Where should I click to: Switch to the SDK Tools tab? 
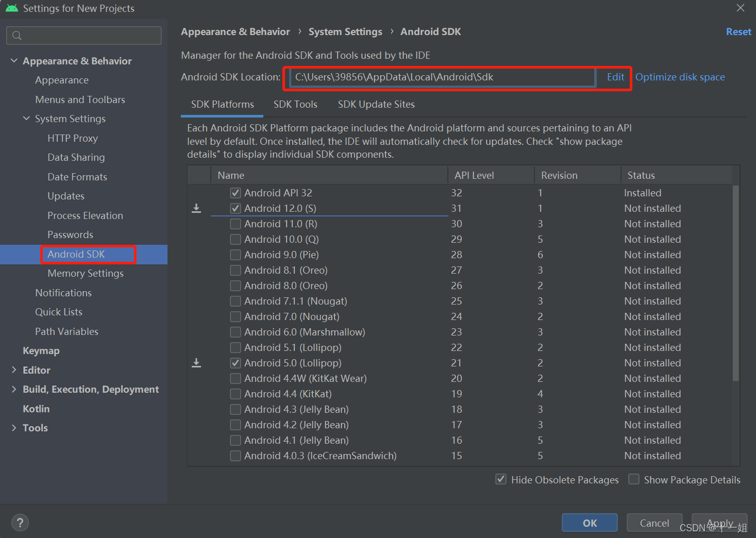pyautogui.click(x=295, y=105)
